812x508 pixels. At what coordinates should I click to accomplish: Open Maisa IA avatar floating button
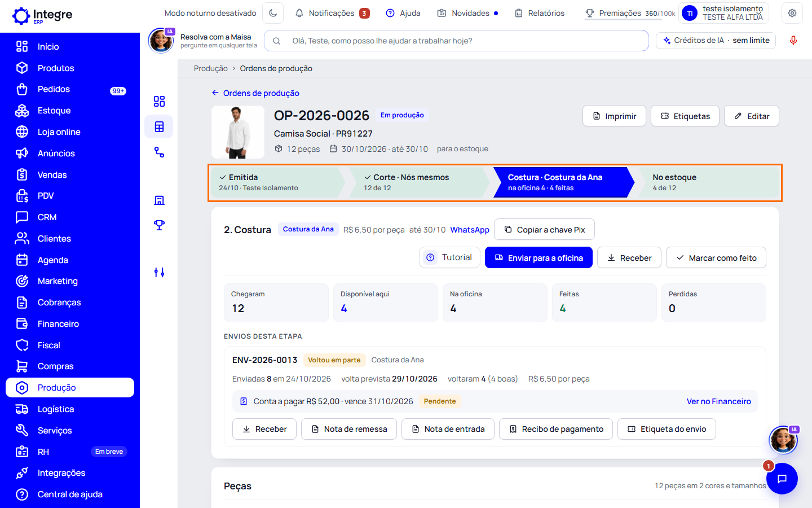tap(783, 440)
